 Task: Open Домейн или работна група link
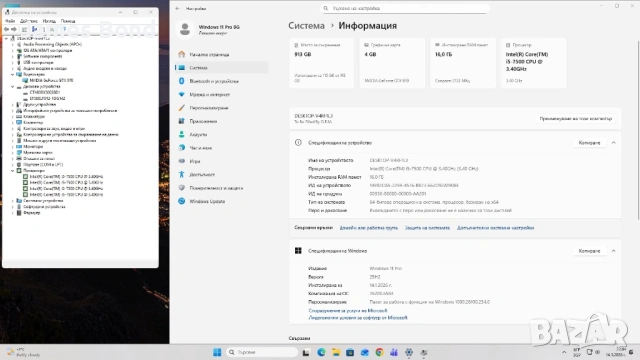(369, 228)
